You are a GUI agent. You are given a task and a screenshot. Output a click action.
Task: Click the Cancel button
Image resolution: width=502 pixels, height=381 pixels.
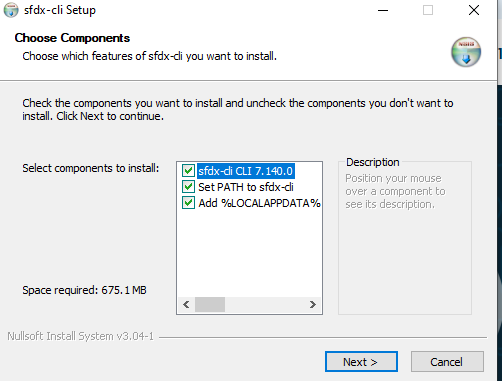[447, 362]
